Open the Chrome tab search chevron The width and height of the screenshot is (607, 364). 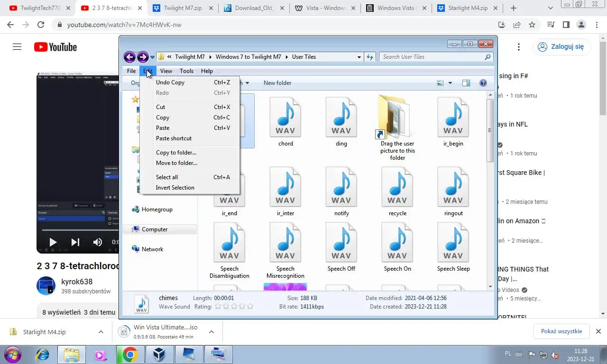pos(550,8)
